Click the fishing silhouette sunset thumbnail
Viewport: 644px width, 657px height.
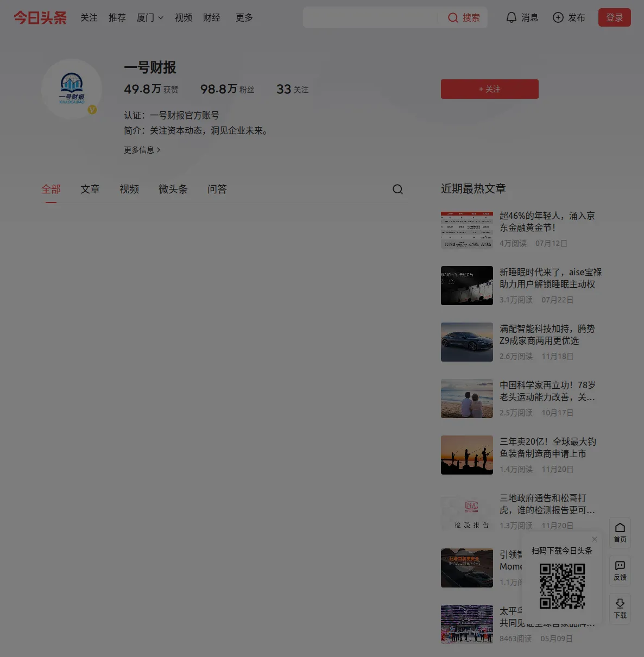coord(467,455)
